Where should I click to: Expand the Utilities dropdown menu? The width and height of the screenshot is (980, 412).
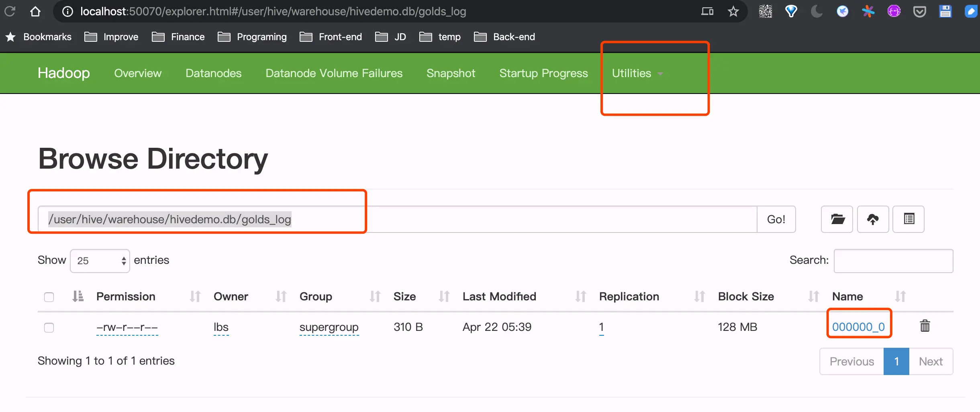click(637, 73)
